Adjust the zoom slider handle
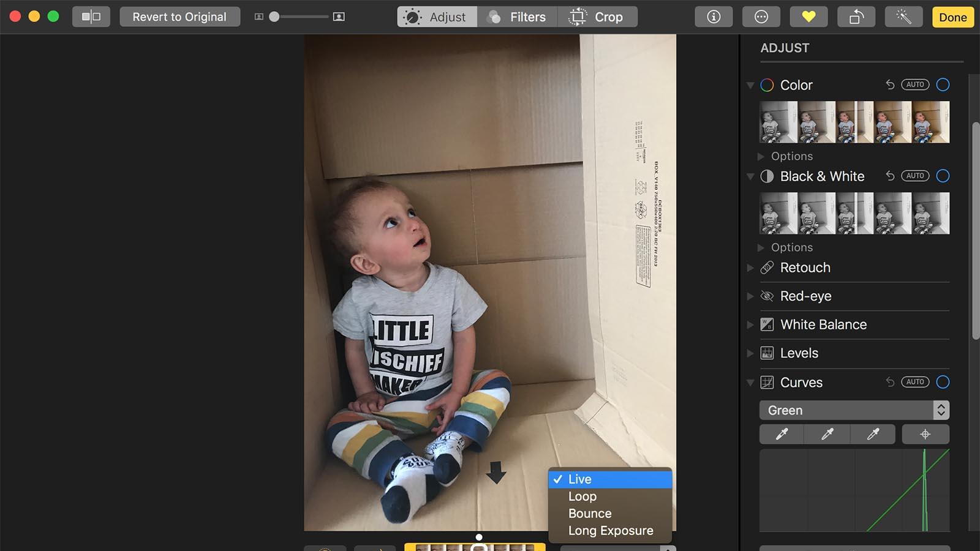Viewport: 980px width, 551px height. (x=274, y=17)
